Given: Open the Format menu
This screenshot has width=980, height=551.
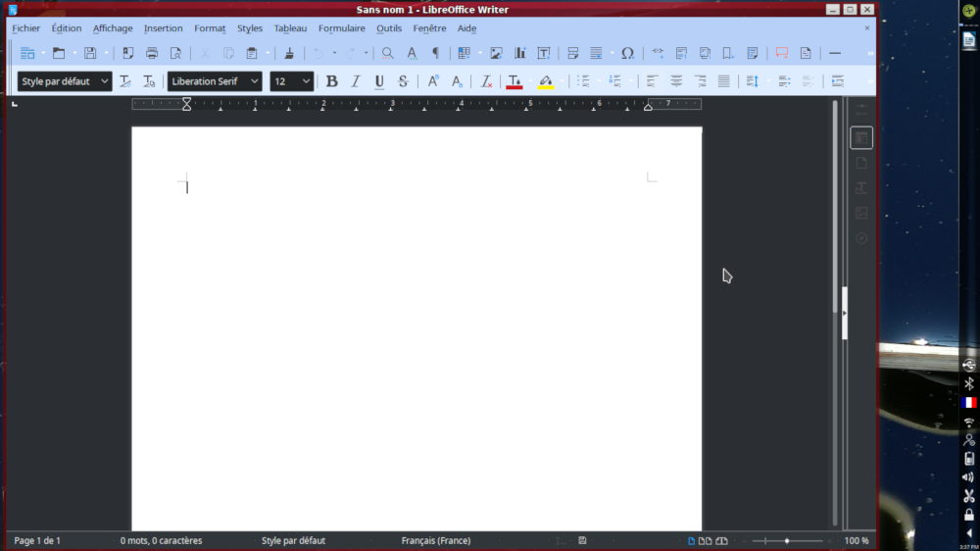Looking at the screenshot, I should click(210, 28).
